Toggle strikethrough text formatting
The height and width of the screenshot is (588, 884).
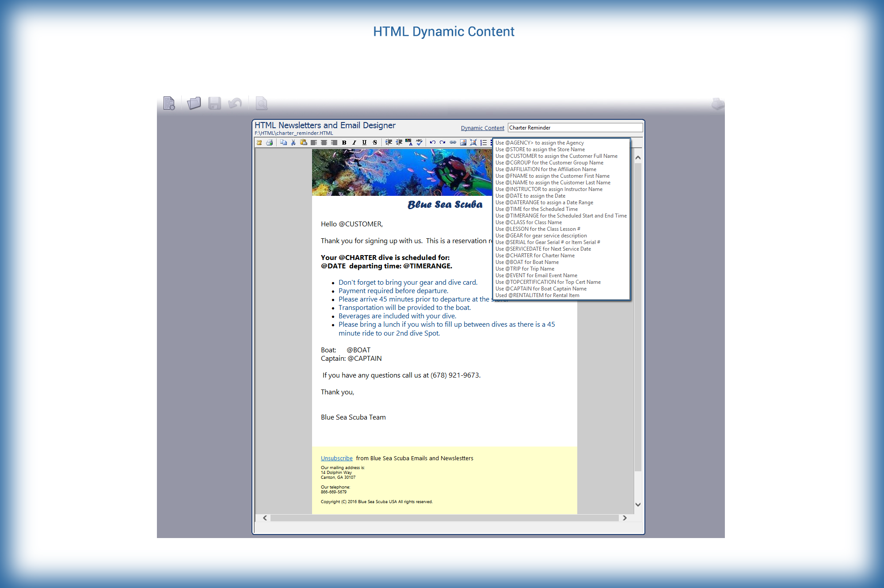coord(375,142)
